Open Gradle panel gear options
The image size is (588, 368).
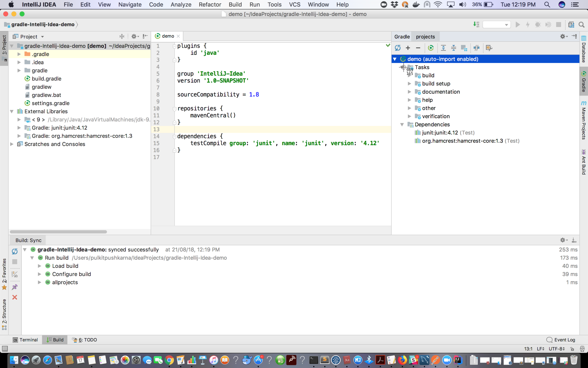click(x=564, y=37)
